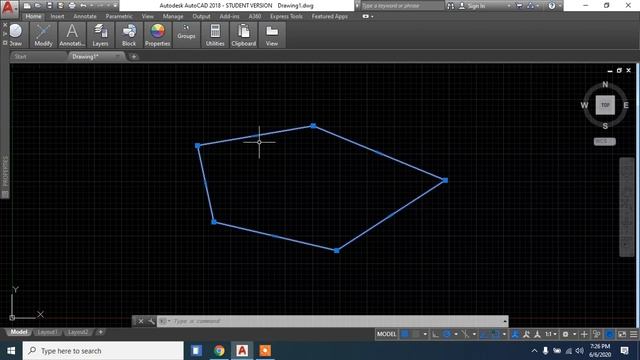Open status bar customization menu icon
This screenshot has height=360, width=640.
pos(633,334)
